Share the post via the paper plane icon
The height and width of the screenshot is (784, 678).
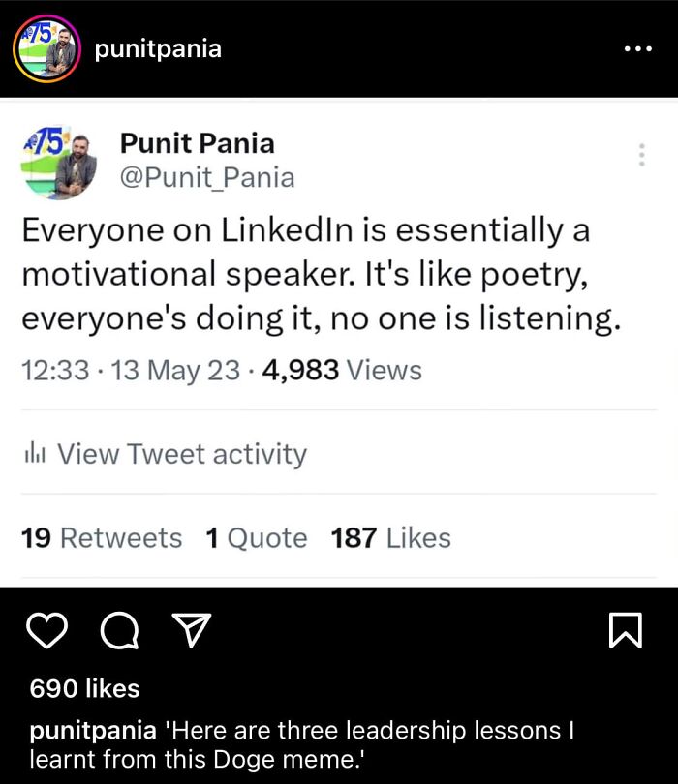(x=192, y=630)
